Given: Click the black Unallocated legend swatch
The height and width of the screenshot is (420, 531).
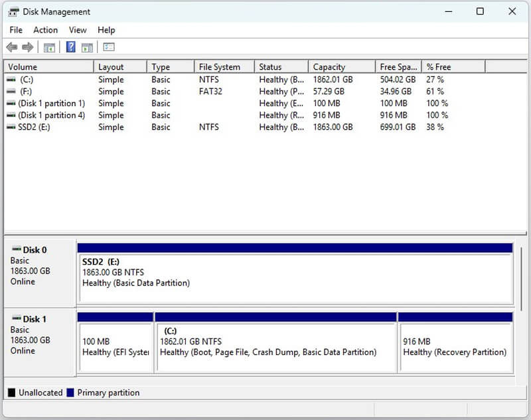Looking at the screenshot, I should 12,393.
